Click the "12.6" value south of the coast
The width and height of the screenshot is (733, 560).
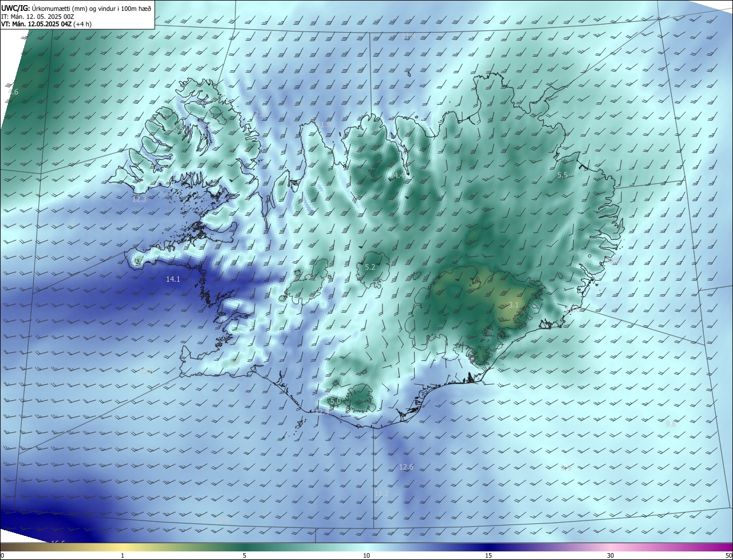click(x=406, y=467)
